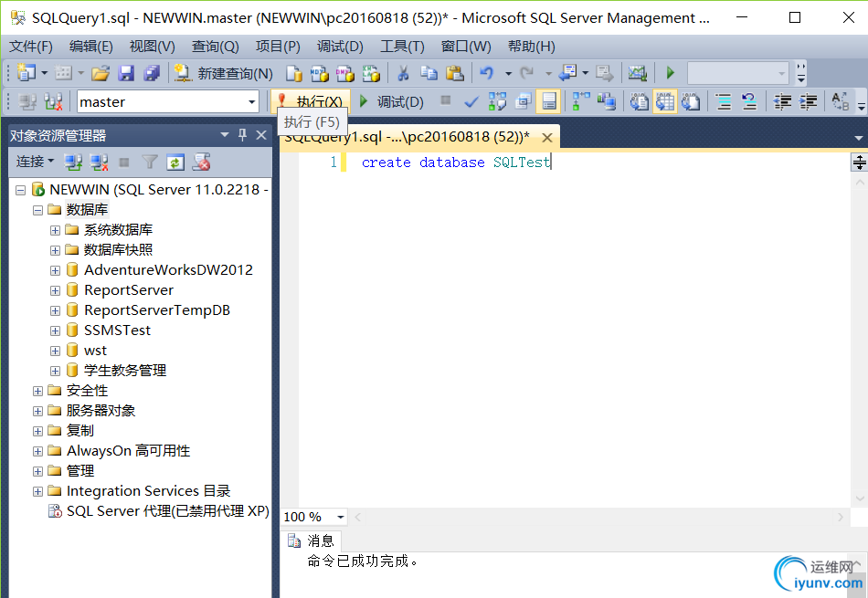This screenshot has height=598, width=868.
Task: Click the Paste clipboard icon
Action: pos(454,72)
